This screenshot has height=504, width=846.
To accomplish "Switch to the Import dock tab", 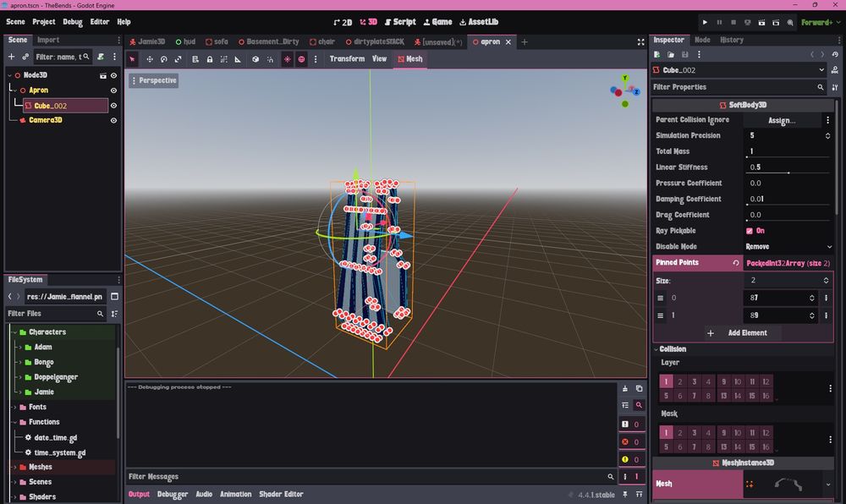I will [x=48, y=40].
